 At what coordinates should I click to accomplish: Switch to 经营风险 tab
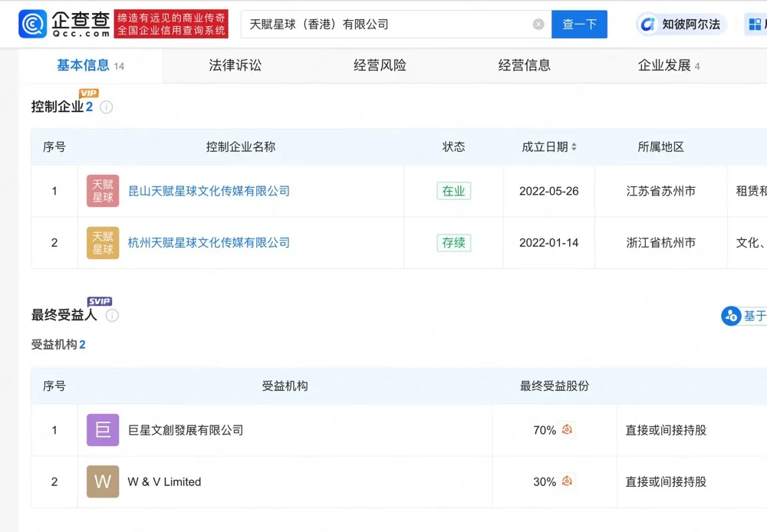[x=380, y=65]
